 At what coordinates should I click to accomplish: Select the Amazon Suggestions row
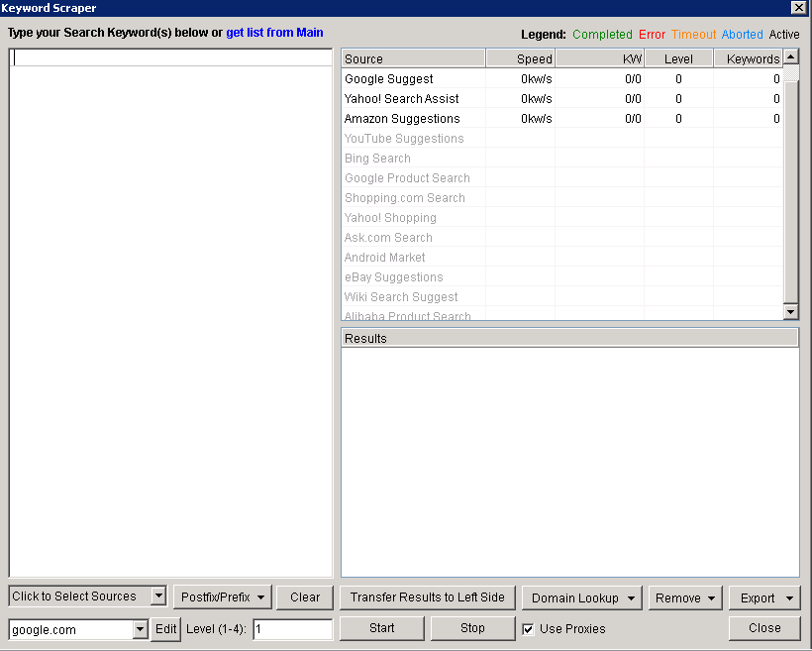click(562, 119)
